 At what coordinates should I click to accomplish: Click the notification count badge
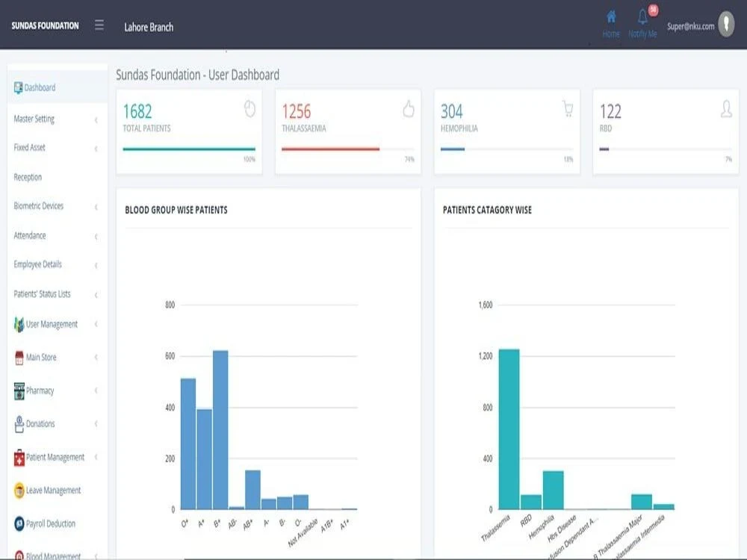tap(653, 10)
